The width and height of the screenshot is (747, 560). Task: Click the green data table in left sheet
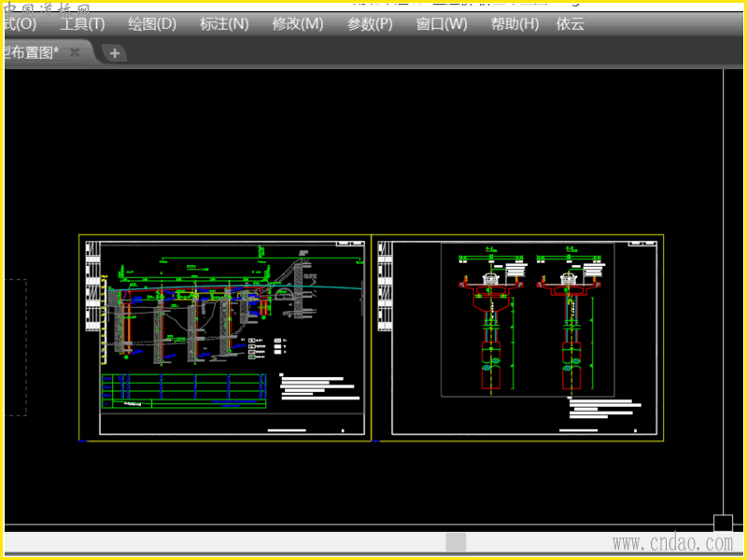[184, 391]
